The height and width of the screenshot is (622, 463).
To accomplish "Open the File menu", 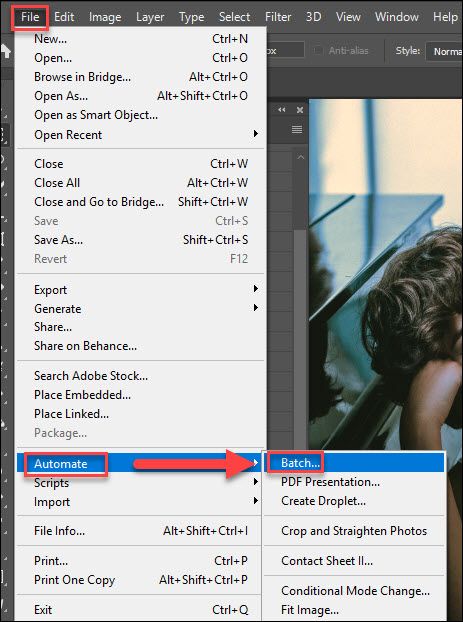I will [30, 17].
